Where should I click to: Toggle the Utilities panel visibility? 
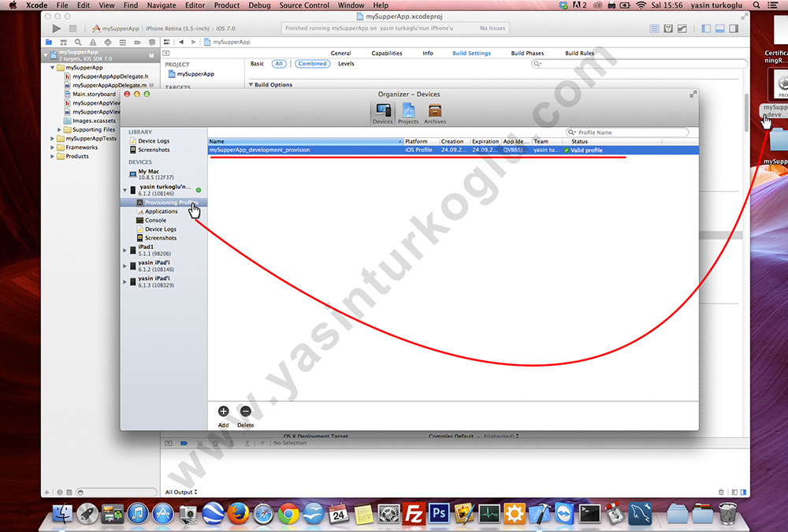(734, 28)
